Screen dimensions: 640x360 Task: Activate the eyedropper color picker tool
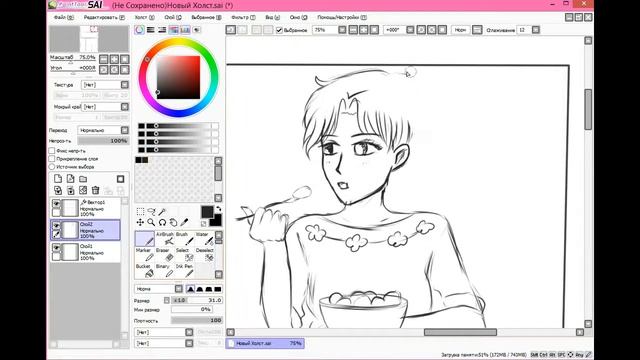pyautogui.click(x=184, y=222)
